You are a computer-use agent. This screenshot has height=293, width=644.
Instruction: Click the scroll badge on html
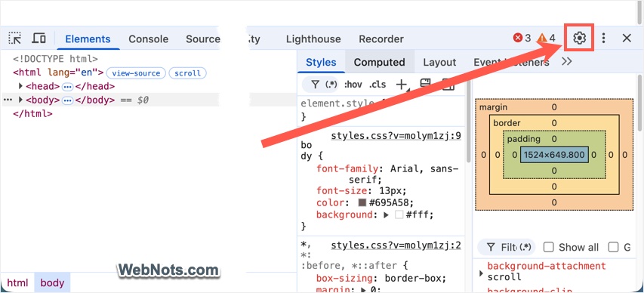[x=188, y=73]
